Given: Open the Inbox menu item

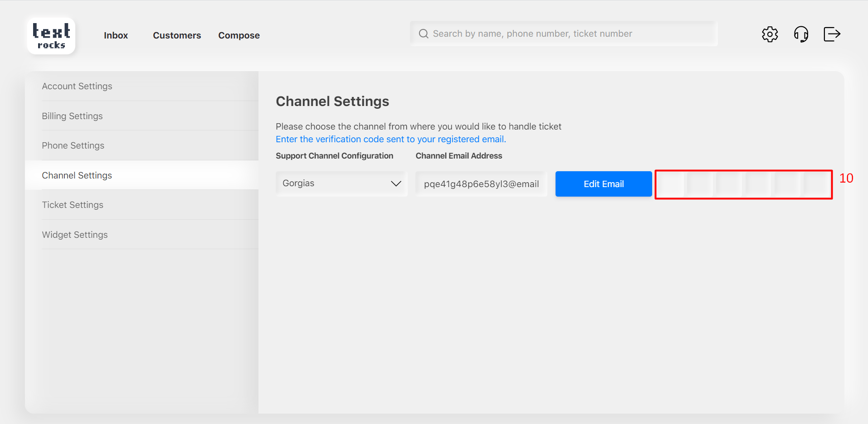Looking at the screenshot, I should 116,35.
